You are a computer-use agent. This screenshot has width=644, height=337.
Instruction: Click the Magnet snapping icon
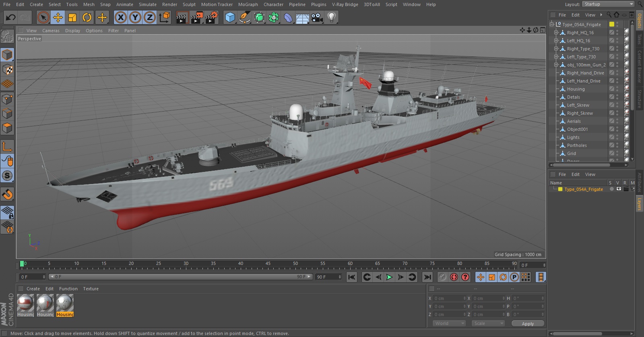point(7,194)
